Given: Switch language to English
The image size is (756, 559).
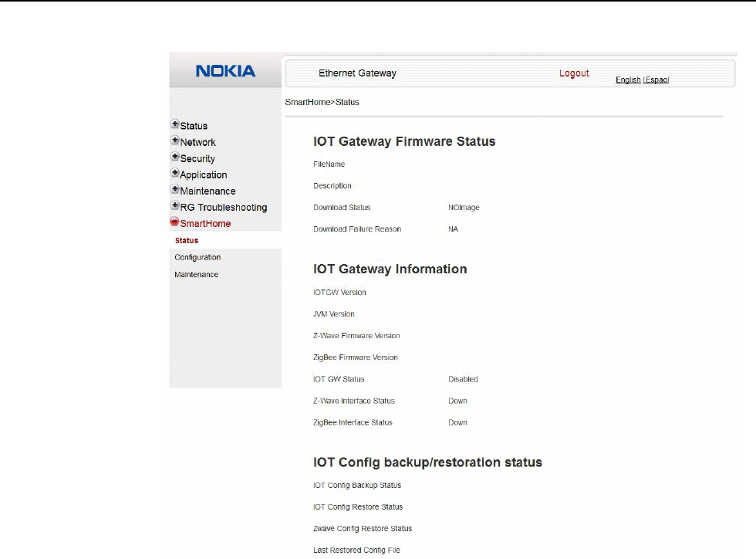Looking at the screenshot, I should [x=628, y=80].
